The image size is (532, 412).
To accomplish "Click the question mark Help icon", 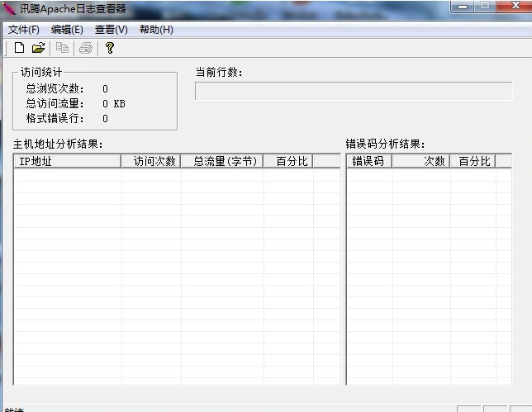I will (109, 48).
